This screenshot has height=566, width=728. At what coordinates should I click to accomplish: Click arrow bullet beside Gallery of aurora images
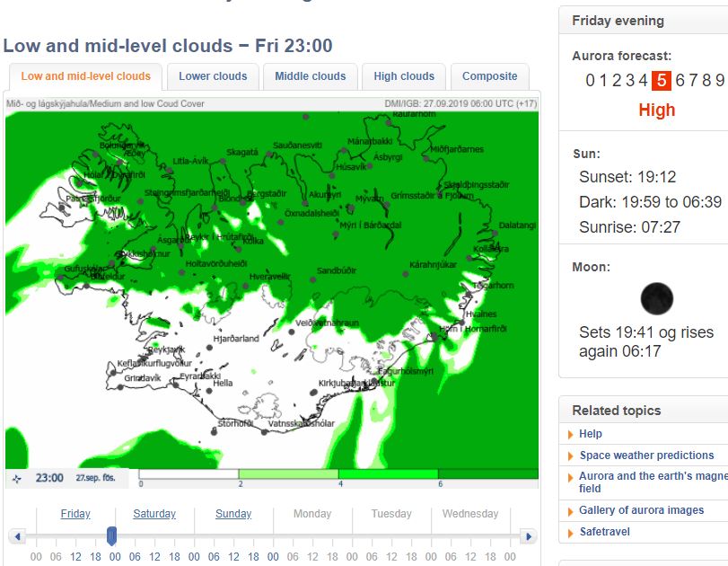coord(571,510)
